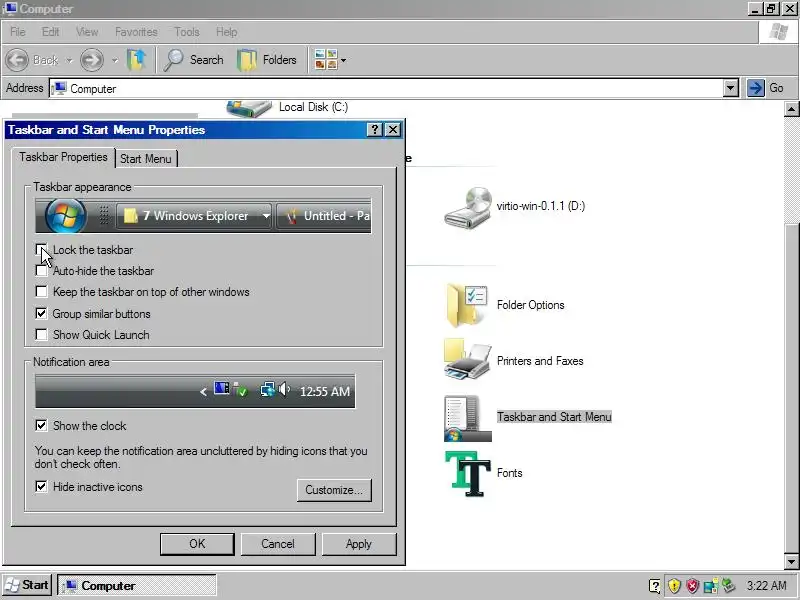The height and width of the screenshot is (600, 800).
Task: Open the Favorites menu
Action: pos(136,32)
